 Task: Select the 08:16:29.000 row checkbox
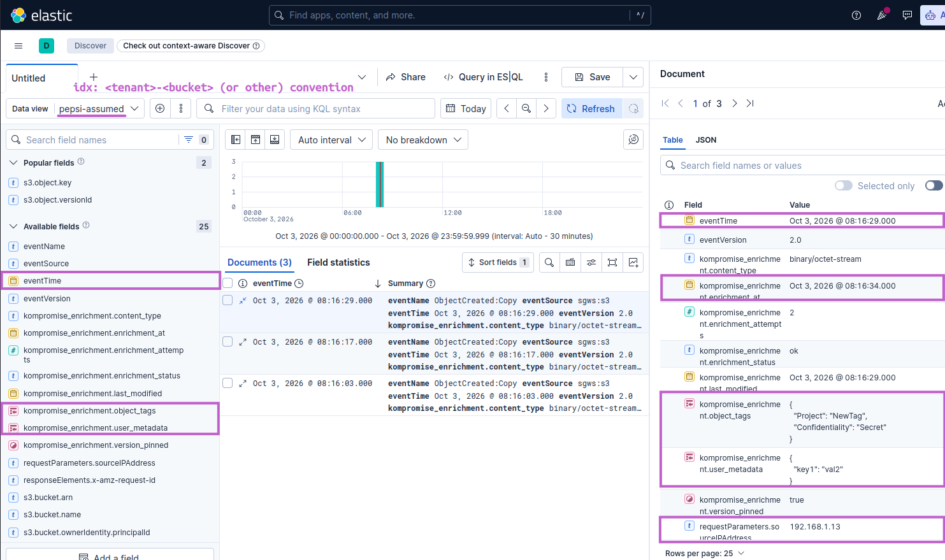click(x=227, y=301)
